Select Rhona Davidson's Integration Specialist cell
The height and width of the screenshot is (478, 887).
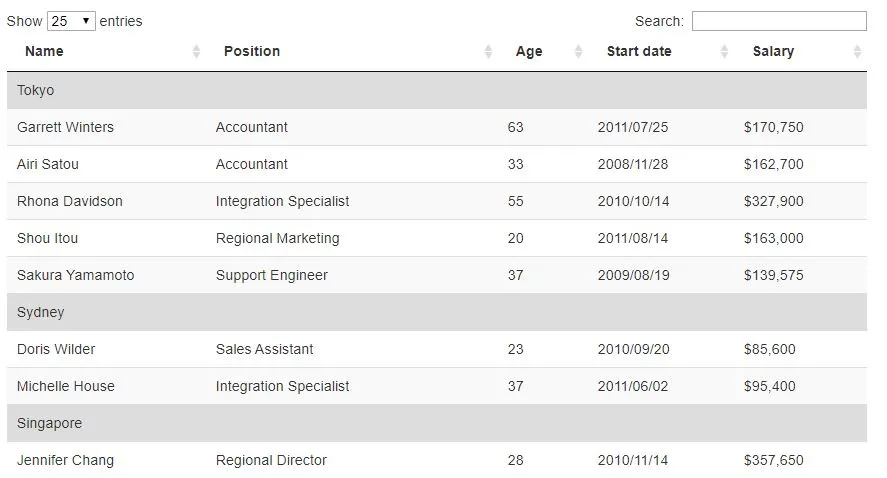tap(282, 201)
